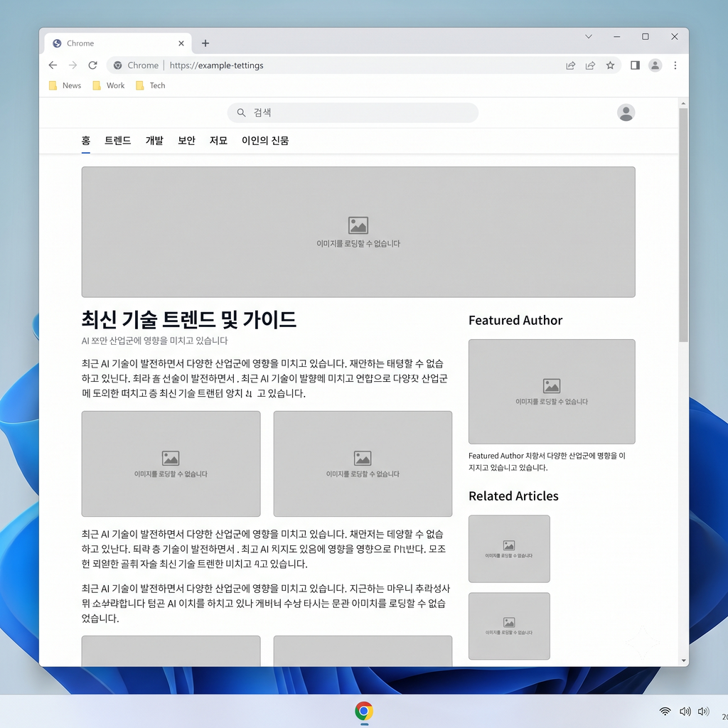Click the rightmost speaker tray icon
The image size is (728, 728).
(x=703, y=711)
